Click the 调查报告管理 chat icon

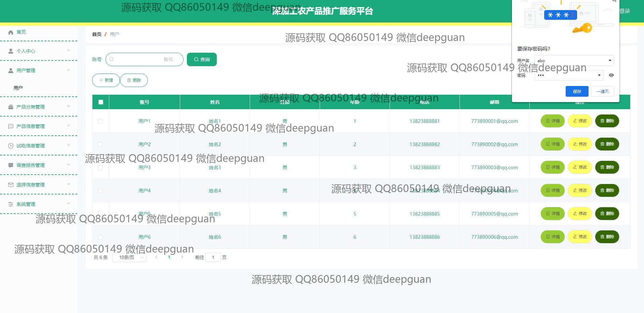(x=11, y=165)
